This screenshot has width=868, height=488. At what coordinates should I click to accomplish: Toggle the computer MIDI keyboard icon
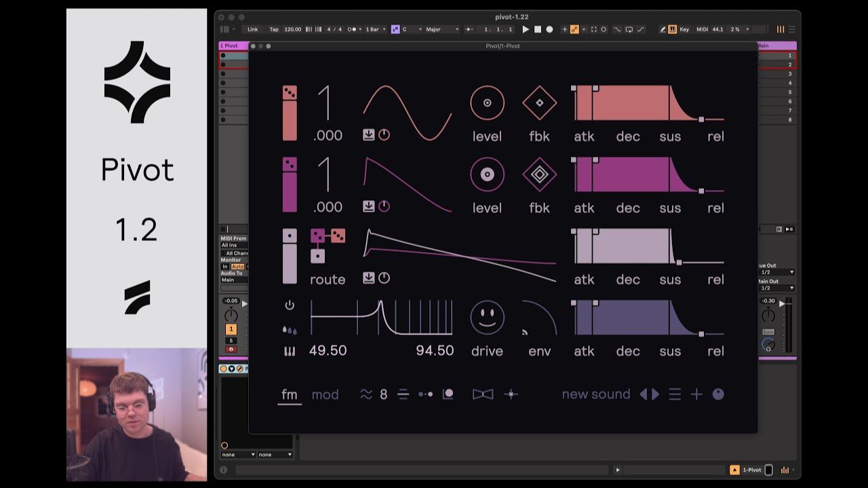click(673, 29)
